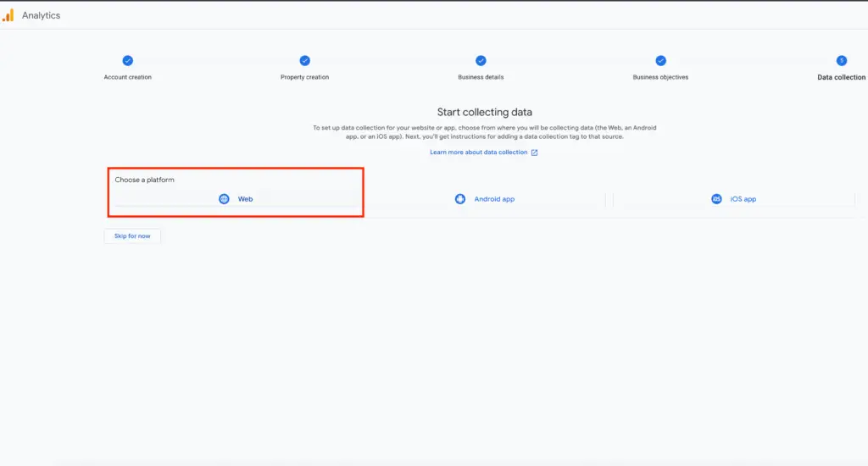Choose the iOS app platform label

click(743, 199)
